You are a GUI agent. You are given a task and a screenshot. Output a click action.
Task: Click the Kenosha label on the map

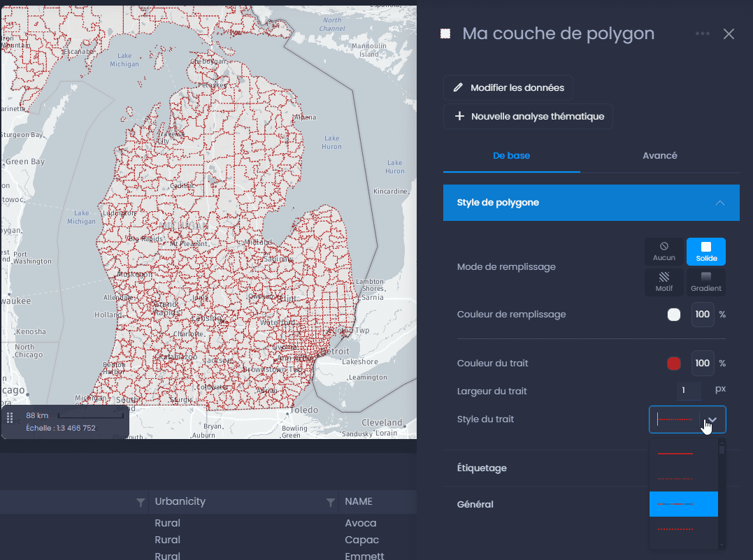pos(31,331)
